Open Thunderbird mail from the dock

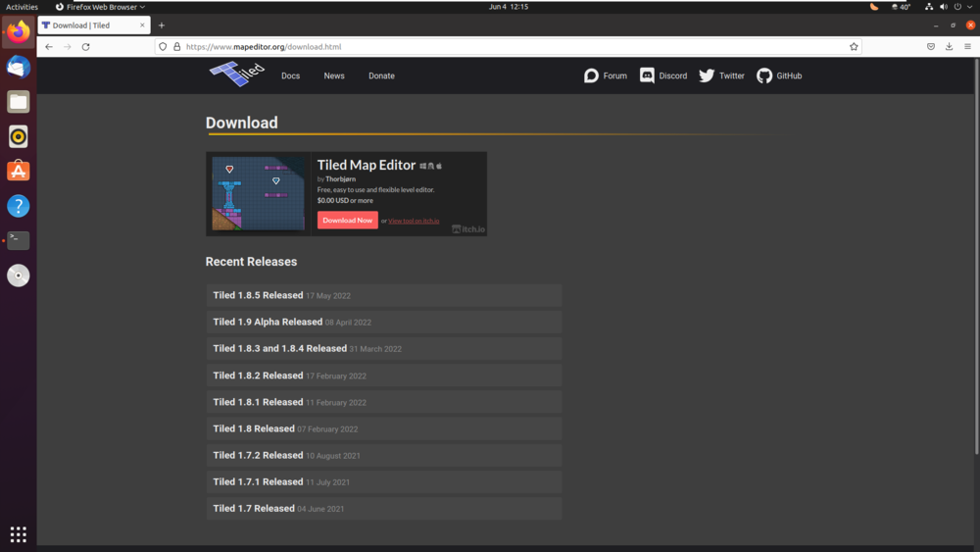click(18, 67)
